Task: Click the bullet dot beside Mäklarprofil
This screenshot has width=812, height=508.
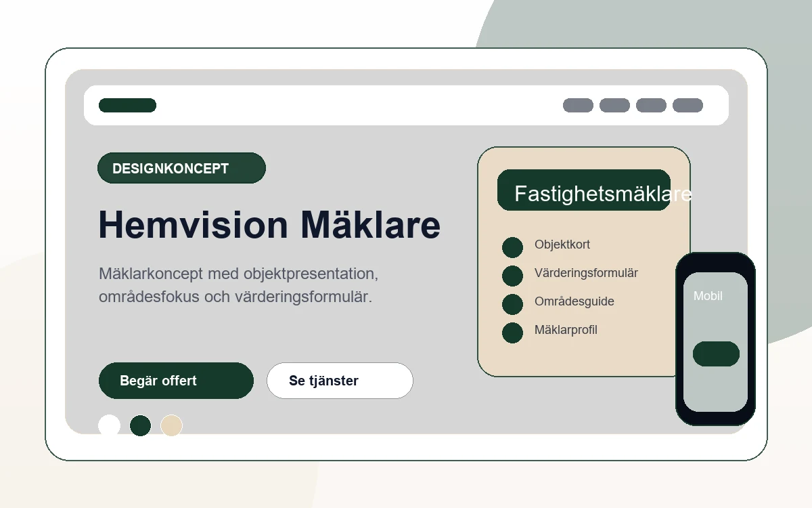Action: click(x=512, y=333)
